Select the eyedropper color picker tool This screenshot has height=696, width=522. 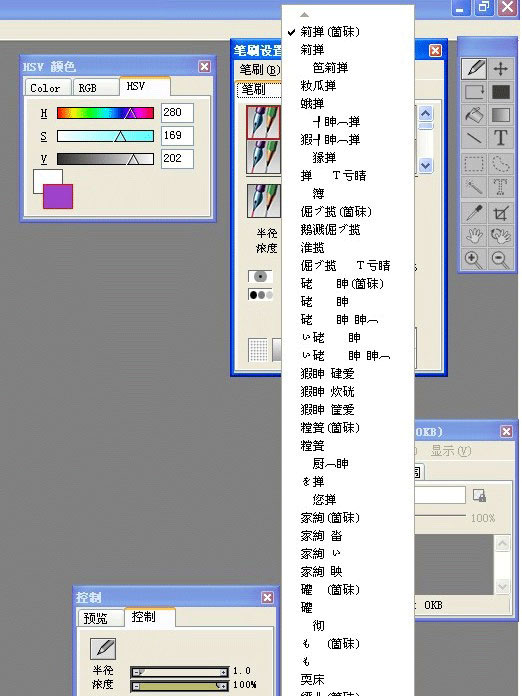click(x=474, y=213)
